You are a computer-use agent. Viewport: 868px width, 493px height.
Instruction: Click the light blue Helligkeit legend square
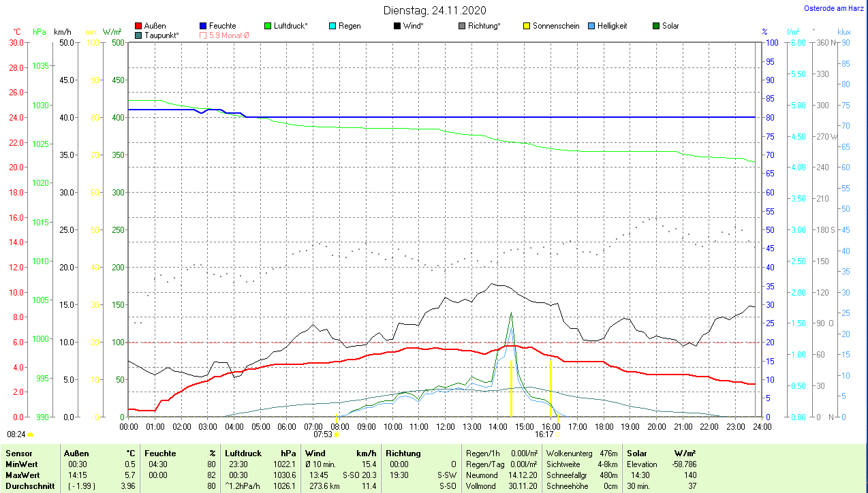pos(591,26)
